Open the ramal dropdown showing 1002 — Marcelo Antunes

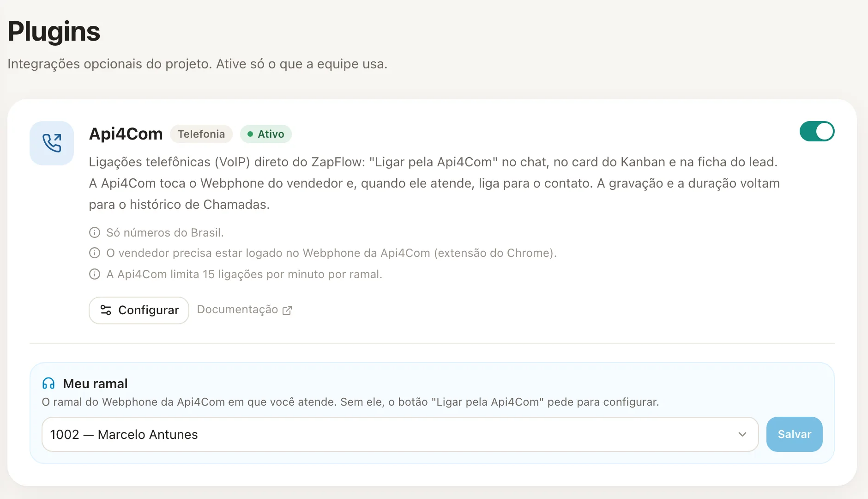(400, 434)
